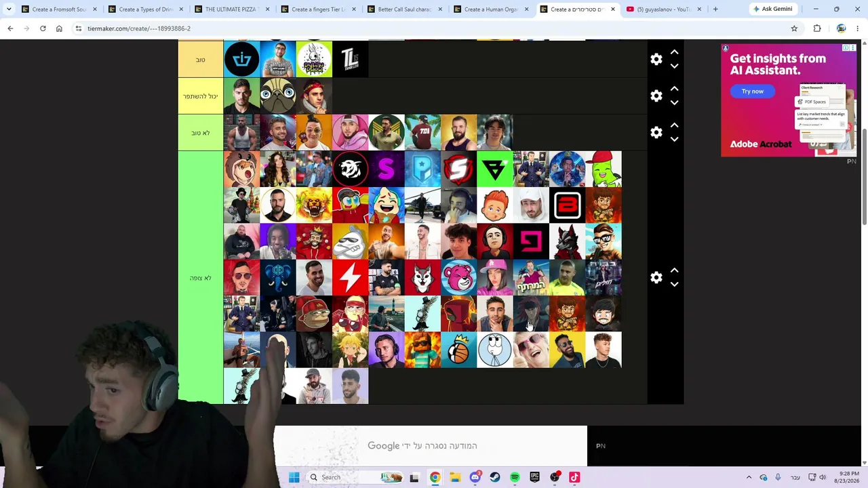Move the לא טוב row up
The width and height of the screenshot is (868, 488).
[x=674, y=125]
